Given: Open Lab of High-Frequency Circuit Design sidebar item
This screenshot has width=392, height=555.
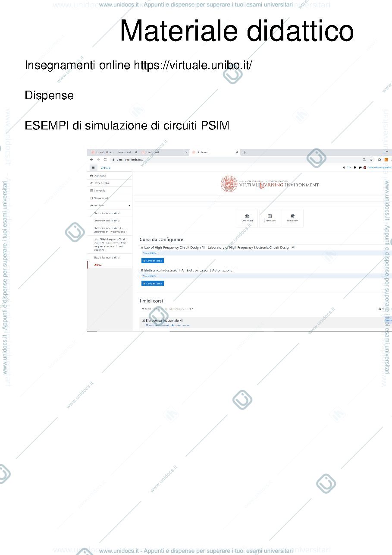Looking at the screenshot, I should pyautogui.click(x=110, y=244).
